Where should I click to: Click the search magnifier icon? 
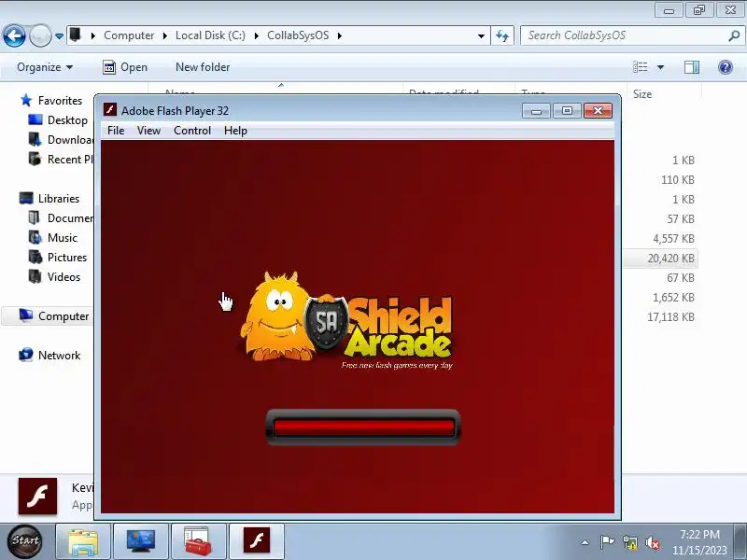[x=734, y=35]
